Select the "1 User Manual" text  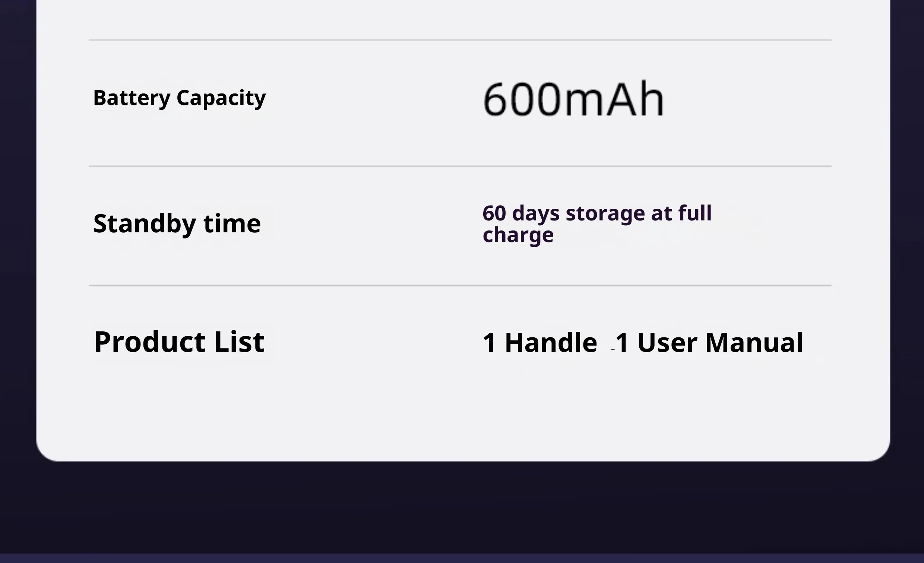point(709,343)
